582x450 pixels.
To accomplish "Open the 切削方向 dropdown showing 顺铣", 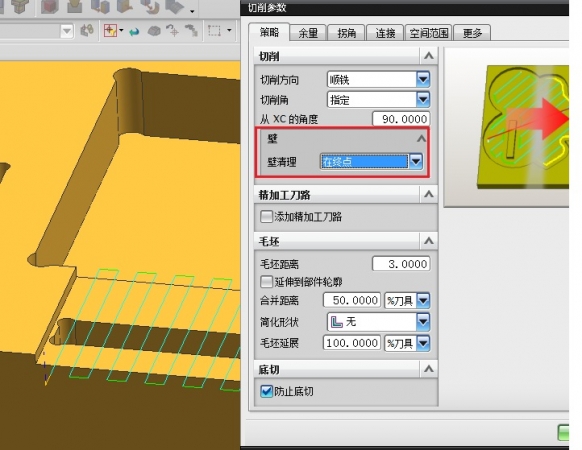I will 379,79.
